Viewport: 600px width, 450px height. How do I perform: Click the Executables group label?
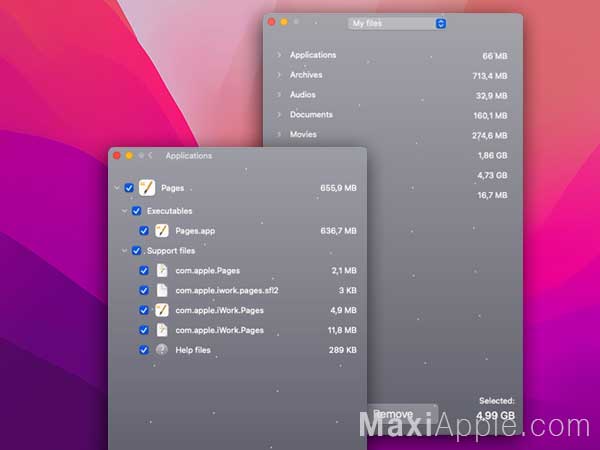coord(170,211)
